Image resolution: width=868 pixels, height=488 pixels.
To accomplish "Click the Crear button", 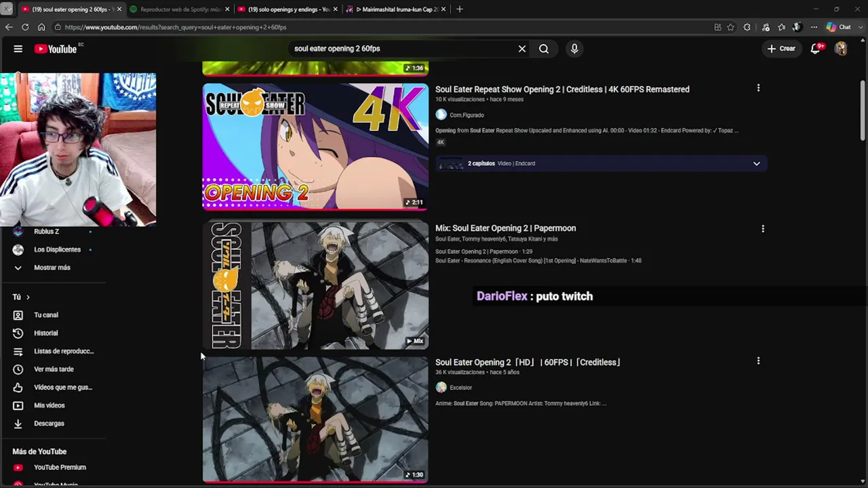I will pyautogui.click(x=781, y=49).
